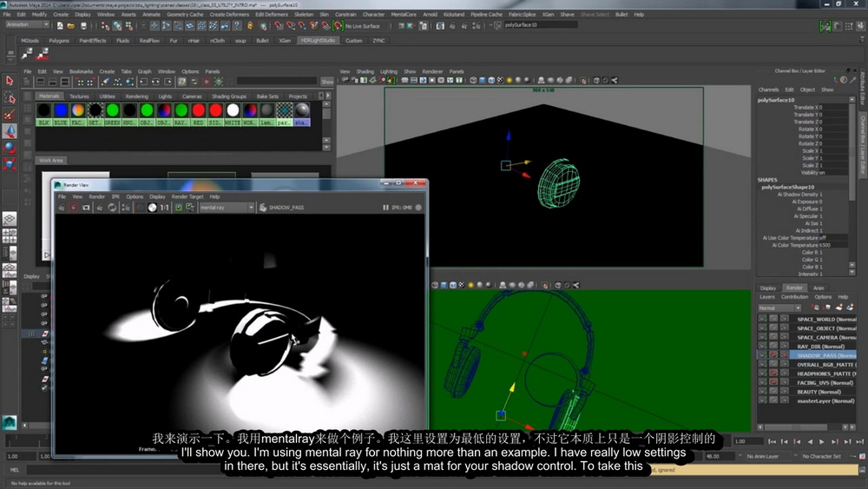Select the SHADOW_PASS render layer
This screenshot has height=489, width=868.
click(x=826, y=355)
